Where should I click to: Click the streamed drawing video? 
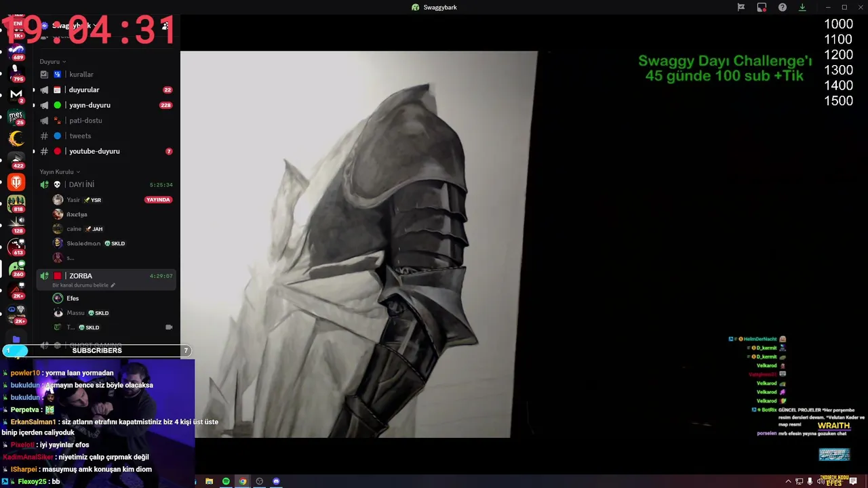pyautogui.click(x=359, y=244)
